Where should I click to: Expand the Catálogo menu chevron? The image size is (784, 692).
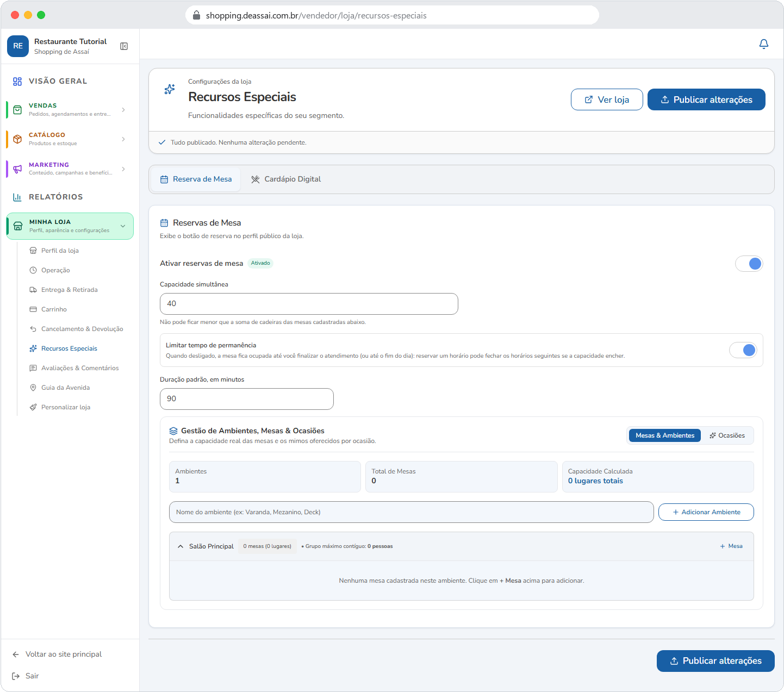123,139
